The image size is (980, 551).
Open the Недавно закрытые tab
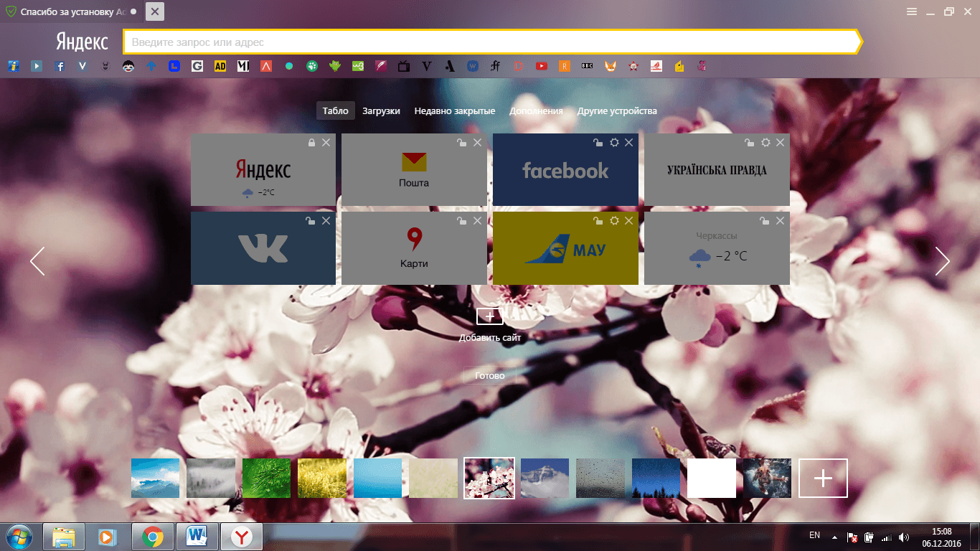455,110
